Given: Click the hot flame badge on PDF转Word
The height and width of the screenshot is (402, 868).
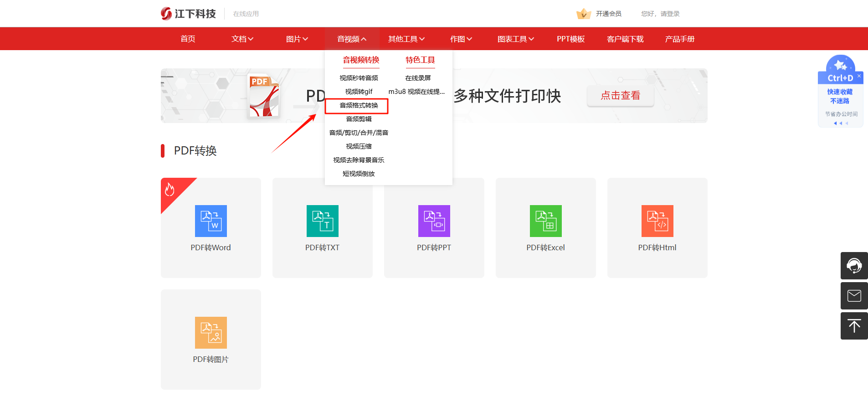Looking at the screenshot, I should click(169, 189).
